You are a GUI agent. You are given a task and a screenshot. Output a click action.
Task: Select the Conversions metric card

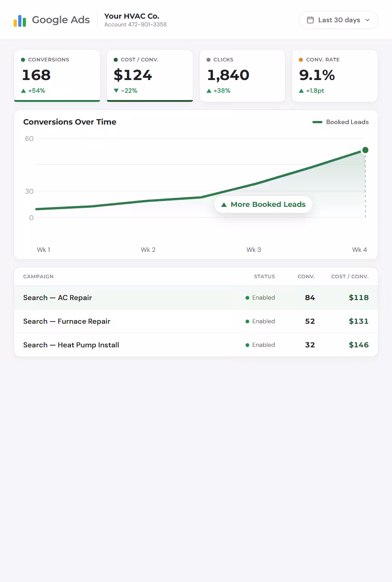[x=57, y=75]
